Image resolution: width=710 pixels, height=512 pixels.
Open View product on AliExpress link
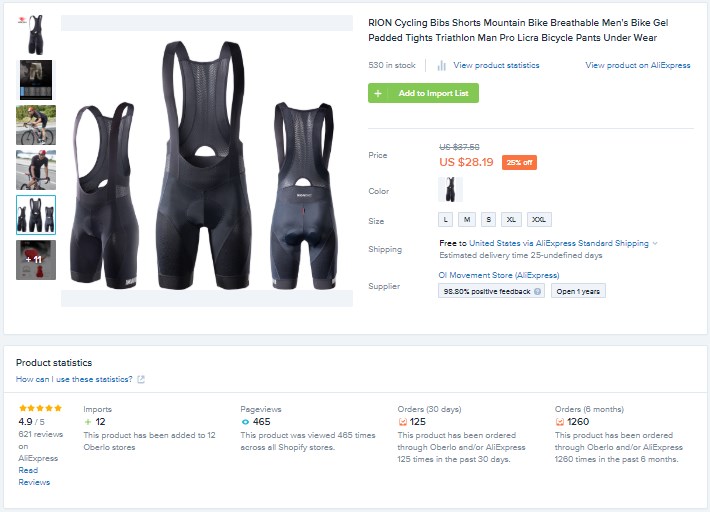pos(638,65)
